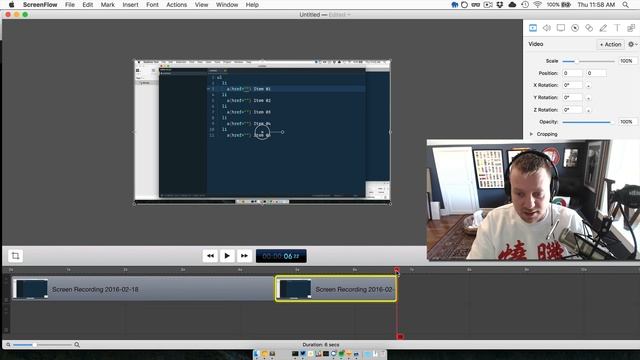Click the X Rotation stepper
Viewport: 640px width, 360px height.
pyautogui.click(x=588, y=86)
